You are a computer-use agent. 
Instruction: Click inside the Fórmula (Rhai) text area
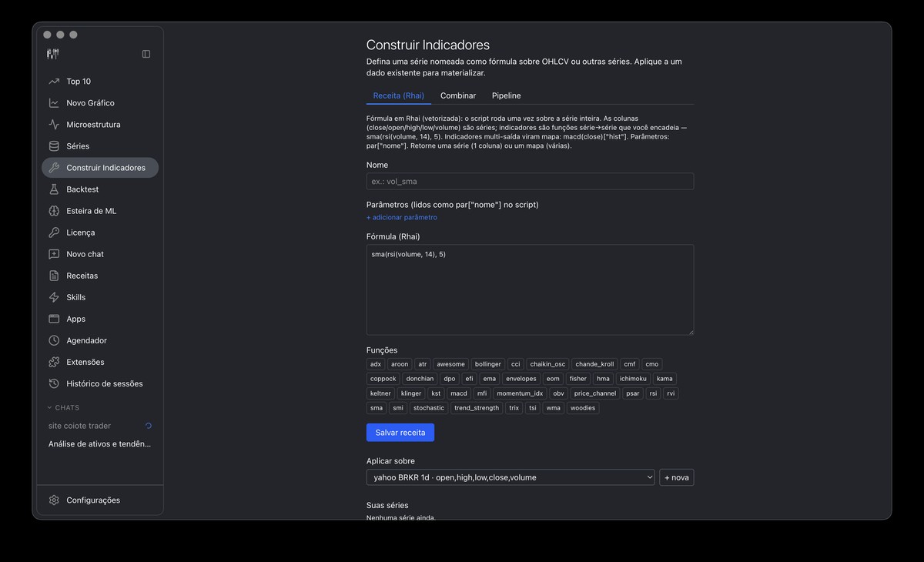point(530,289)
